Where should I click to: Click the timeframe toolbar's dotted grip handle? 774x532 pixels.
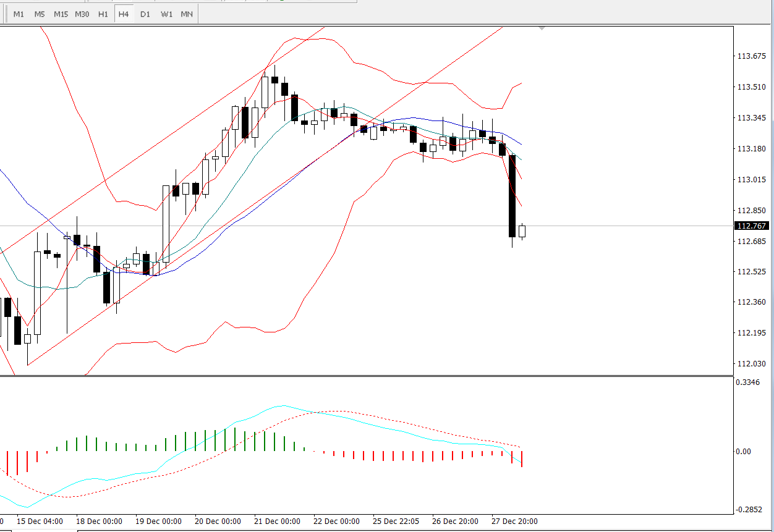coord(6,14)
